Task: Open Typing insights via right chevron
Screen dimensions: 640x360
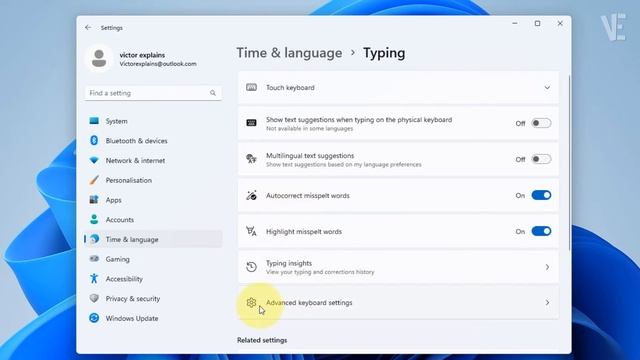Action: click(547, 267)
